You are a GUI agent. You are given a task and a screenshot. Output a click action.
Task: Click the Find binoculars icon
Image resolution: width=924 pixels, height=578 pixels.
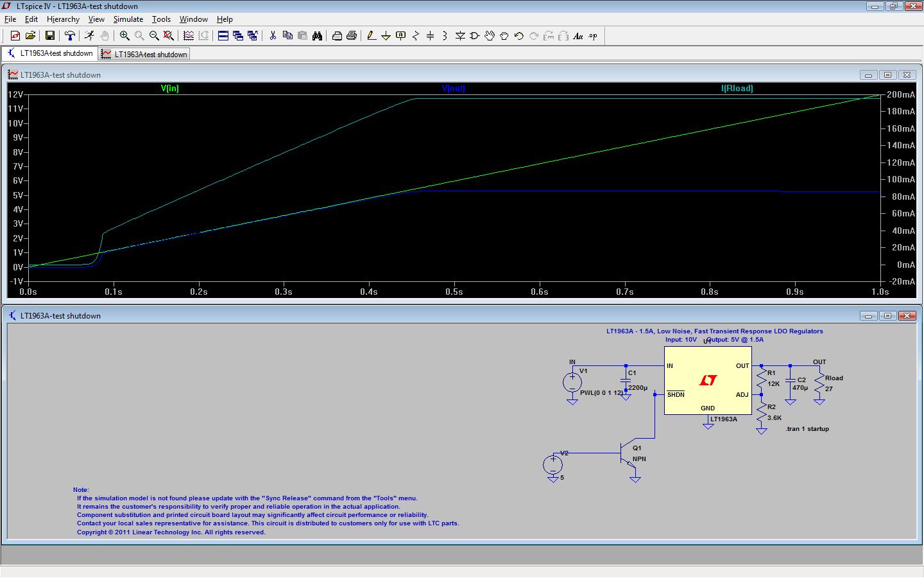pos(317,36)
